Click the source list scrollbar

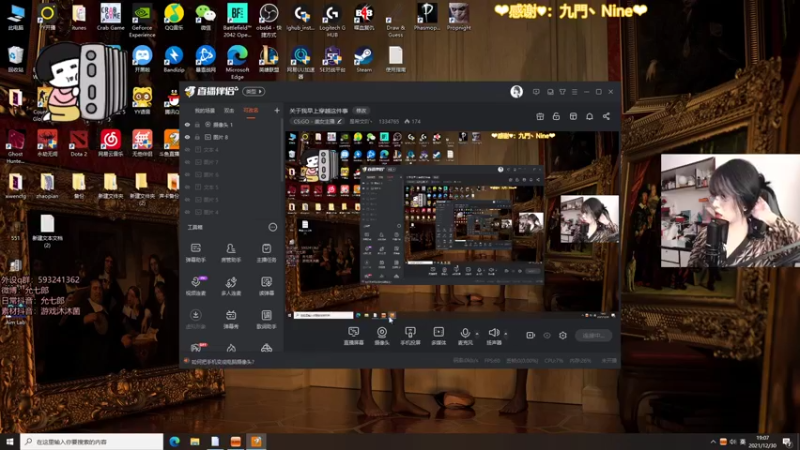tap(282, 151)
